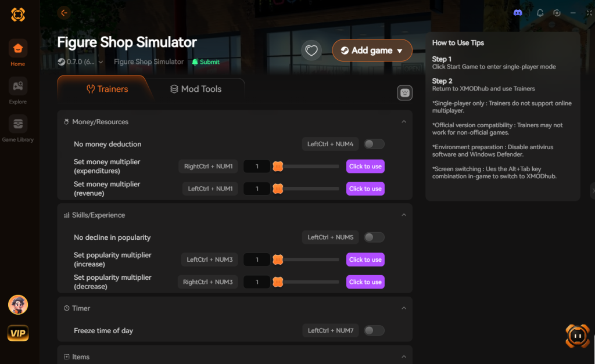This screenshot has width=595, height=364.
Task: Click the popularity decrease value field
Action: coord(257,282)
